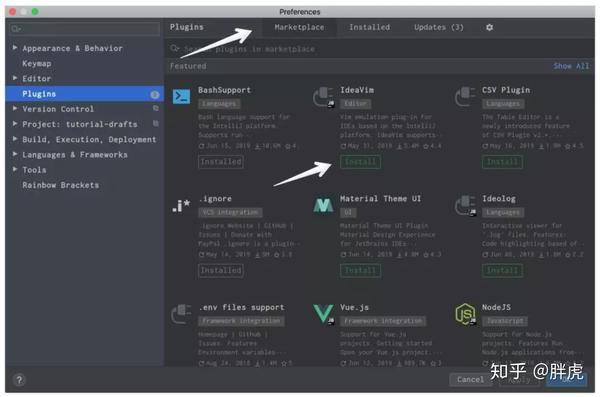This screenshot has width=600, height=397.
Task: Open the NodeJS plugin title
Action: (x=496, y=308)
